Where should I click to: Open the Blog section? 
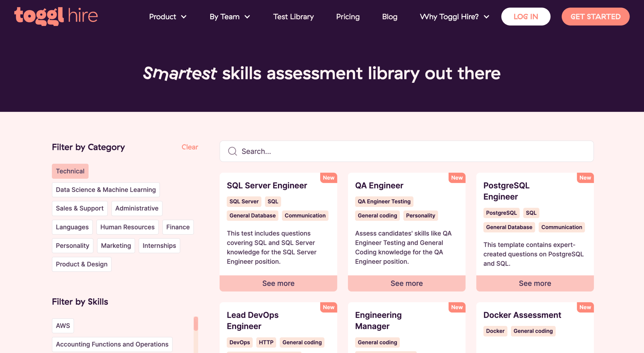389,17
